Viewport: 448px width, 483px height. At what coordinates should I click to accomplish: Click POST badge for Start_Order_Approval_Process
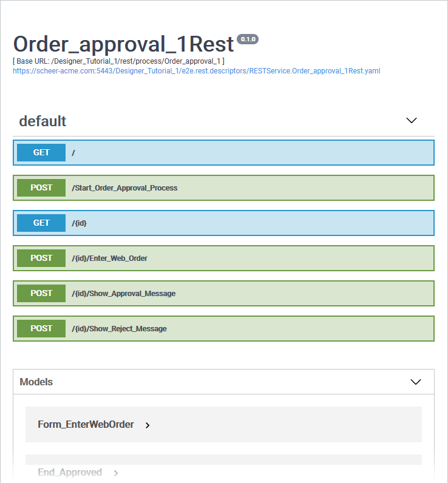41,187
